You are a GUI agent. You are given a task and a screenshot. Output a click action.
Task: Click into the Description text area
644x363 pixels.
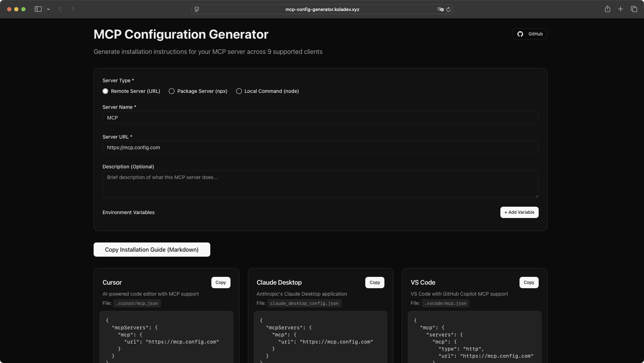pos(320,184)
